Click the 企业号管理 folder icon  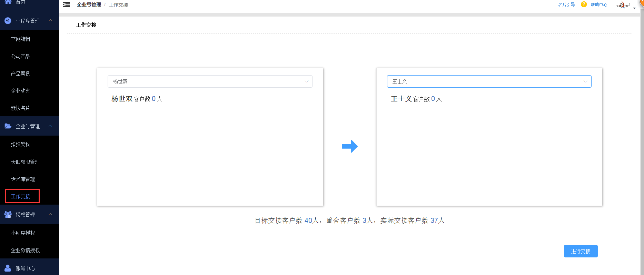coord(8,126)
